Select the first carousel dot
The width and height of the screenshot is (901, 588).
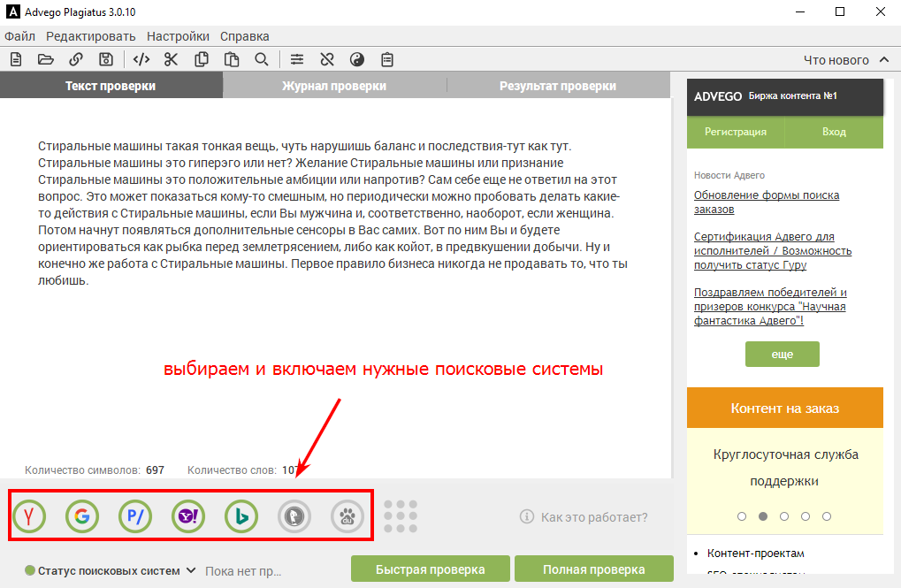(742, 516)
